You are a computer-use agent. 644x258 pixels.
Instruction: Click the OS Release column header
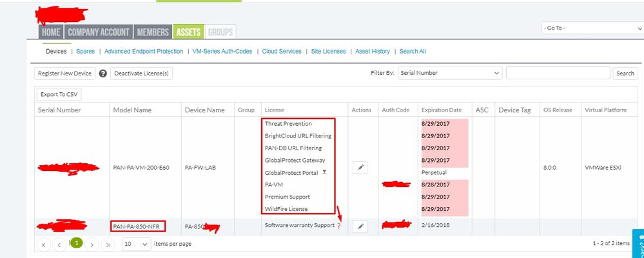pos(558,110)
